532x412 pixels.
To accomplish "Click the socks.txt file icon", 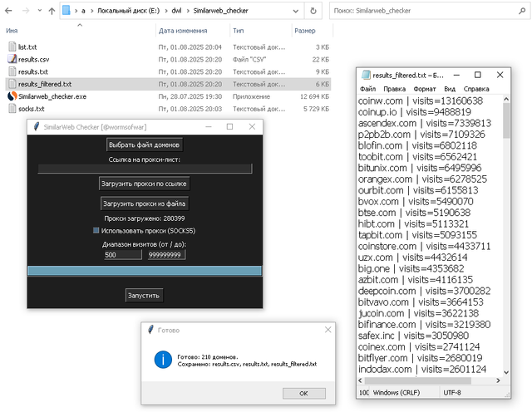I will [12, 109].
